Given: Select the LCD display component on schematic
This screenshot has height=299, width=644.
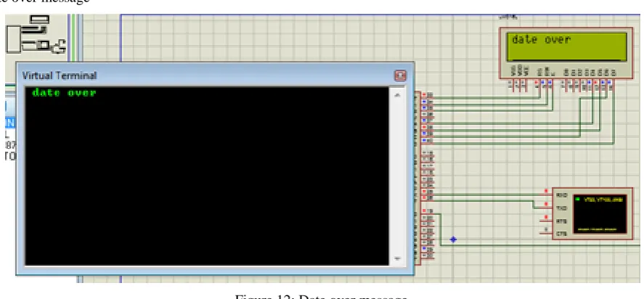Looking at the screenshot, I should click(566, 52).
